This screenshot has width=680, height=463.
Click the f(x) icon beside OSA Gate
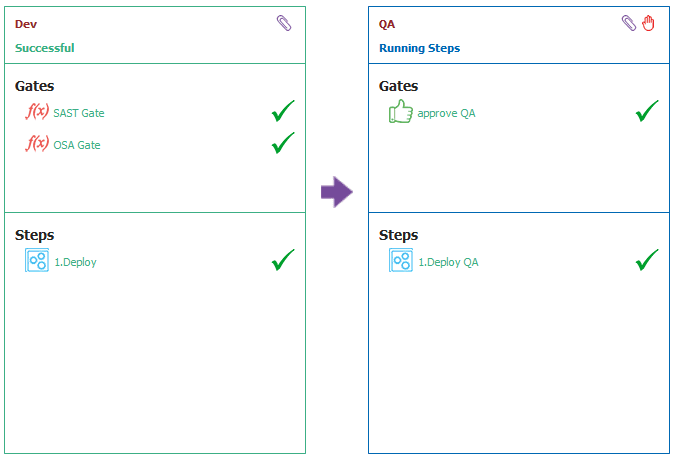tap(37, 143)
